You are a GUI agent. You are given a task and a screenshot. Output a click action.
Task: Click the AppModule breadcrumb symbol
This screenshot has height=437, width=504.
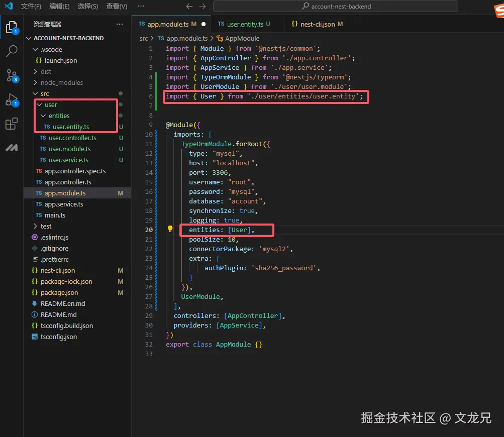click(238, 39)
